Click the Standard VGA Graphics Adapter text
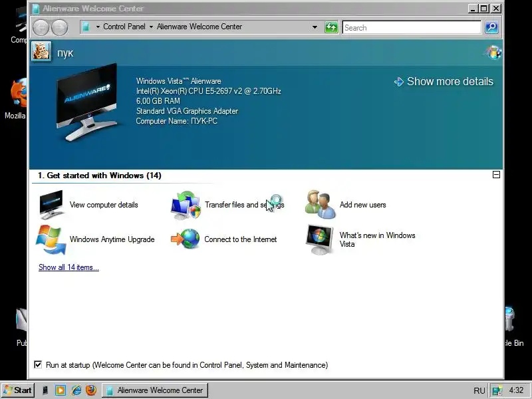This screenshot has height=399, width=532. tap(187, 111)
